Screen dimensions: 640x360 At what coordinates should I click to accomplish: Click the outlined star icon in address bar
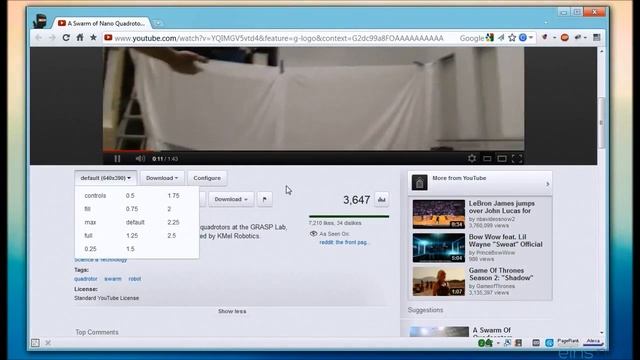pyautogui.click(x=512, y=38)
